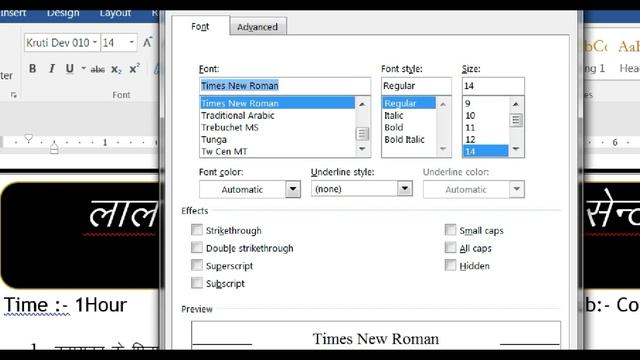640x360 pixels.
Task: Select Tw Cen MT in font list
Action: 277,151
